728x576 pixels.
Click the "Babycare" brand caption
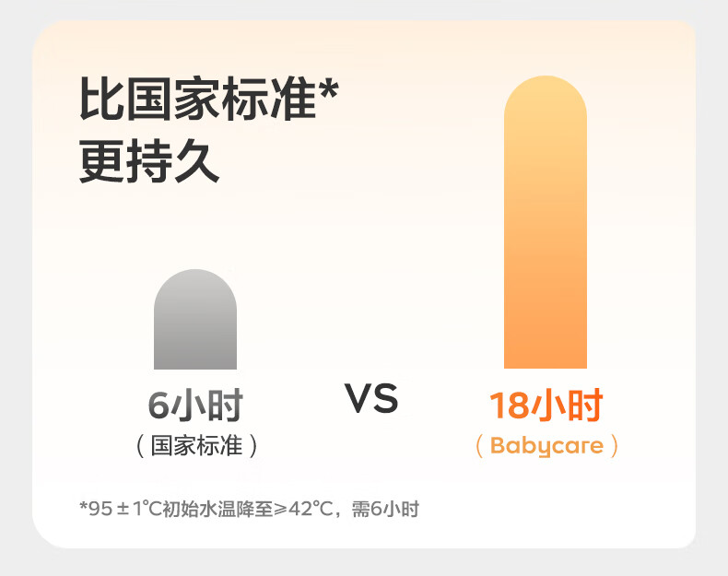click(x=546, y=447)
